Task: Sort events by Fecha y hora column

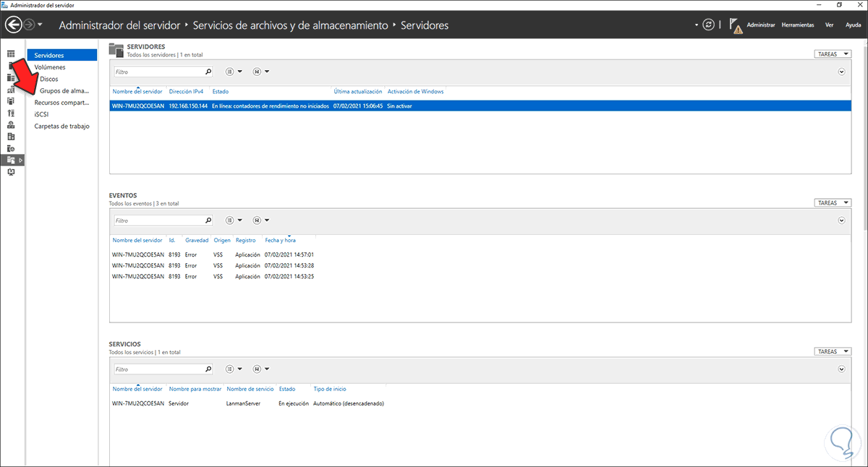Action: point(280,240)
